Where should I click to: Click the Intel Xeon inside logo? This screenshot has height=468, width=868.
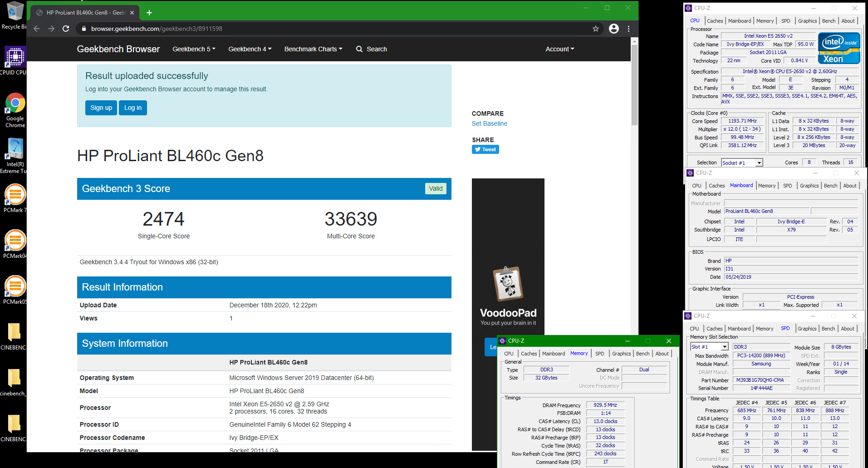point(839,48)
